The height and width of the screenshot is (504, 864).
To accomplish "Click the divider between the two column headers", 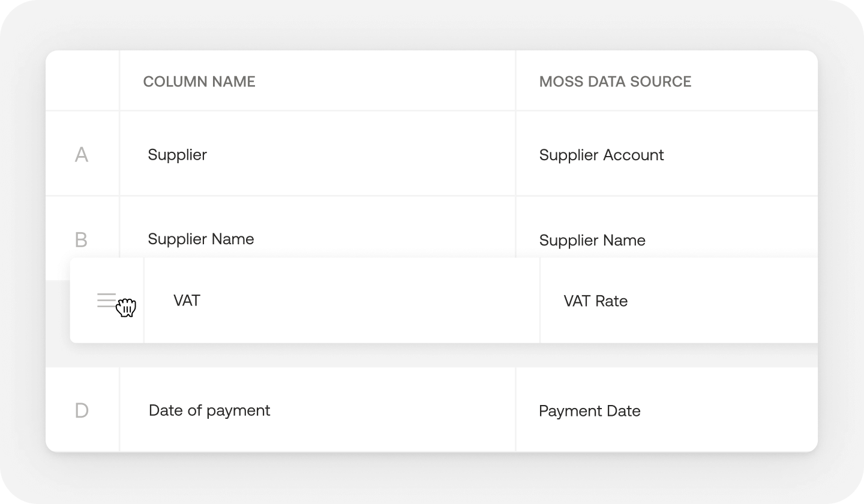I will click(x=515, y=81).
